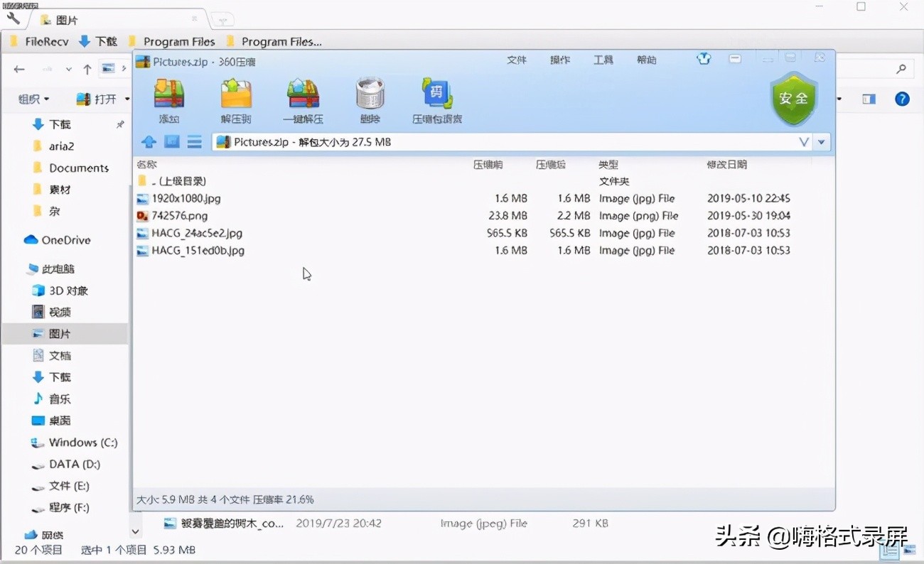The width and height of the screenshot is (924, 564).
Task: Sort archive by the 压缩前 column header
Action: tap(488, 165)
